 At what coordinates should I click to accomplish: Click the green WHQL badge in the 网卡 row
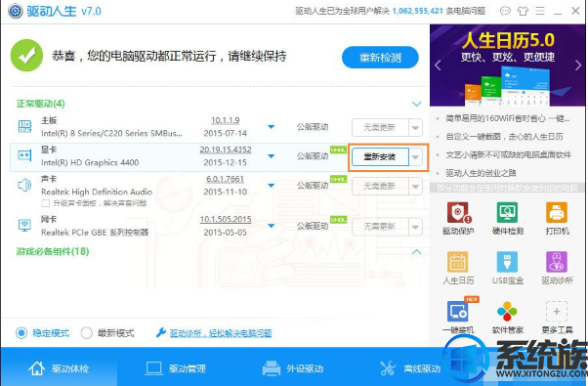338,220
